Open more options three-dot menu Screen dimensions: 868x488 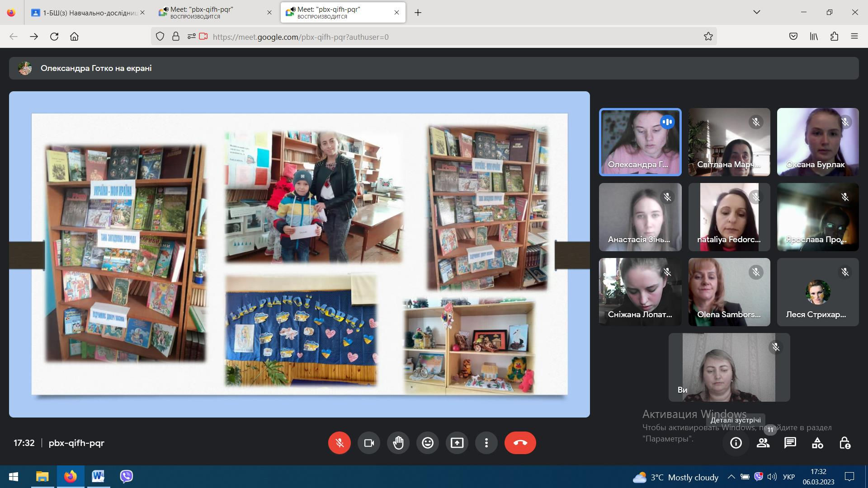pyautogui.click(x=486, y=443)
